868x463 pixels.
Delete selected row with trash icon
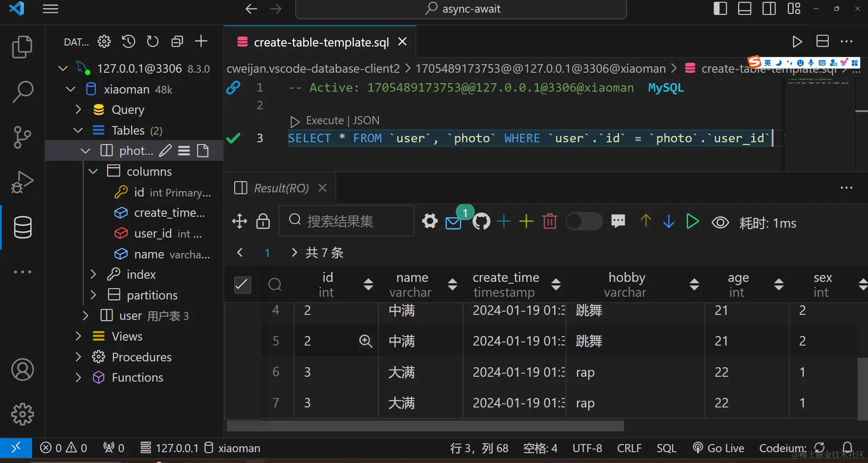[x=550, y=221]
